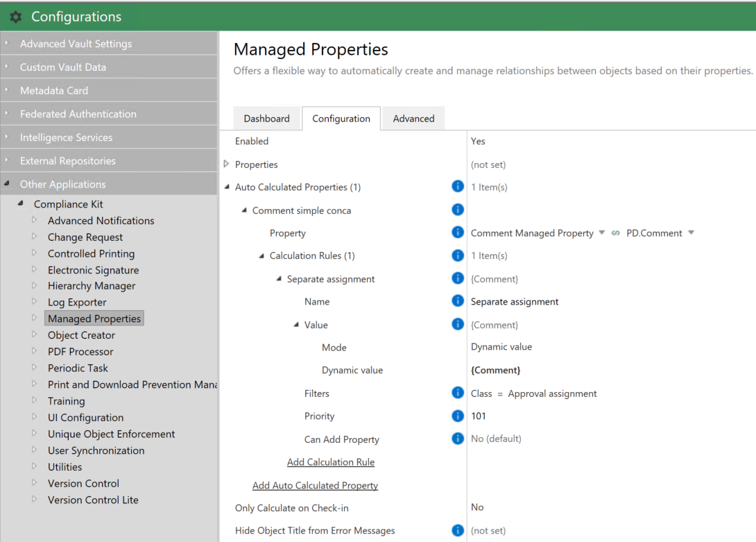Click info icon for Hide Object Title

[x=458, y=530]
